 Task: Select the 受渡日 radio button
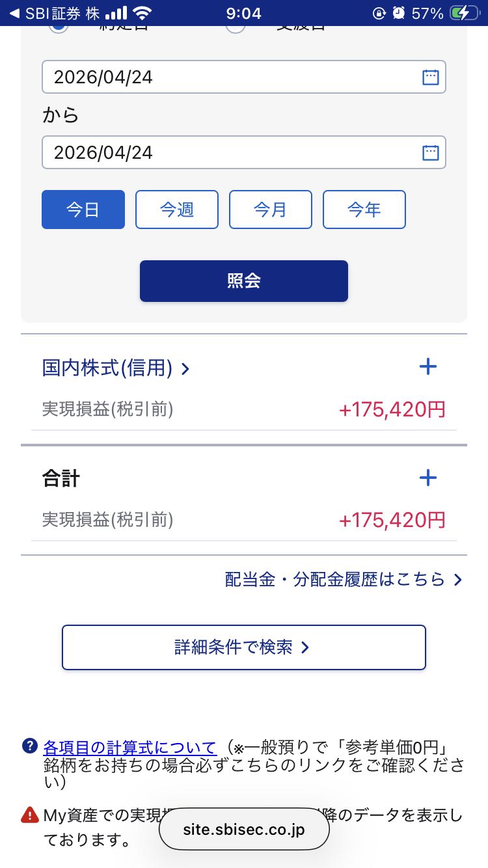(235, 27)
